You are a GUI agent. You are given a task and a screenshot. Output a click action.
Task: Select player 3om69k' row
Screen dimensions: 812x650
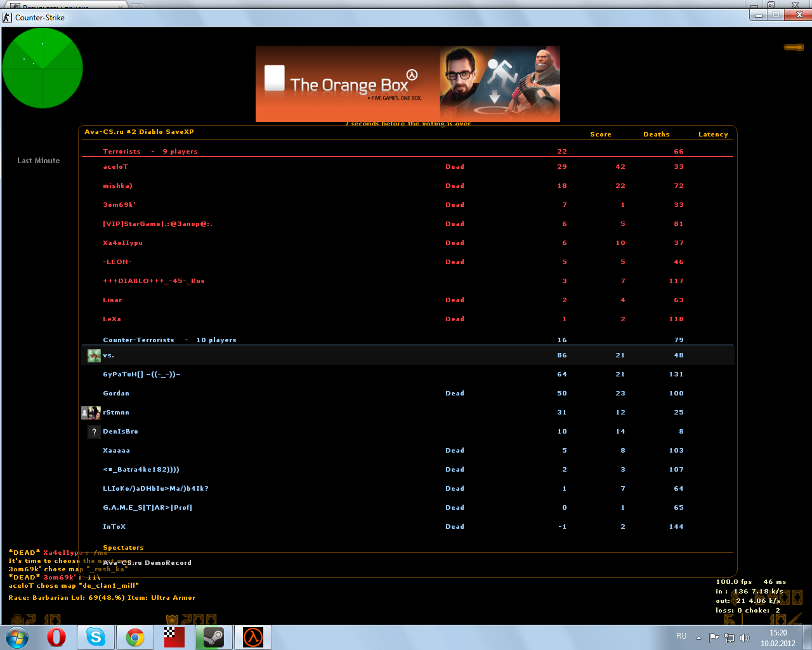point(407,205)
